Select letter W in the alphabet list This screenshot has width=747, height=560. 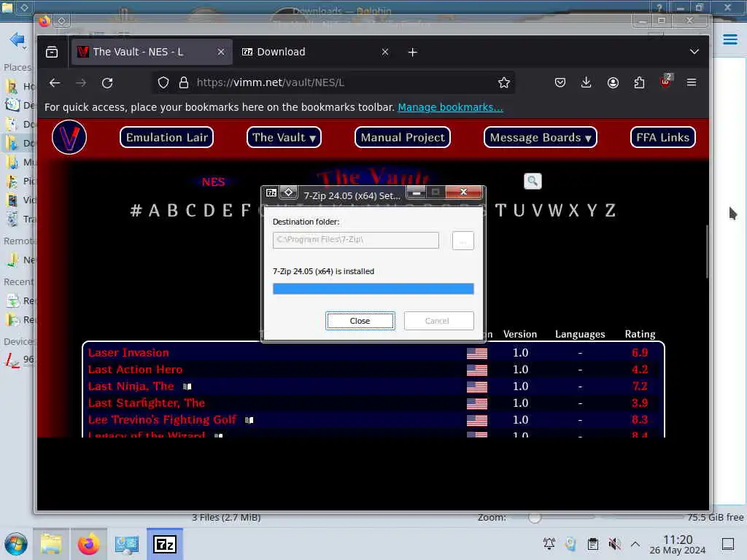pyautogui.click(x=555, y=210)
